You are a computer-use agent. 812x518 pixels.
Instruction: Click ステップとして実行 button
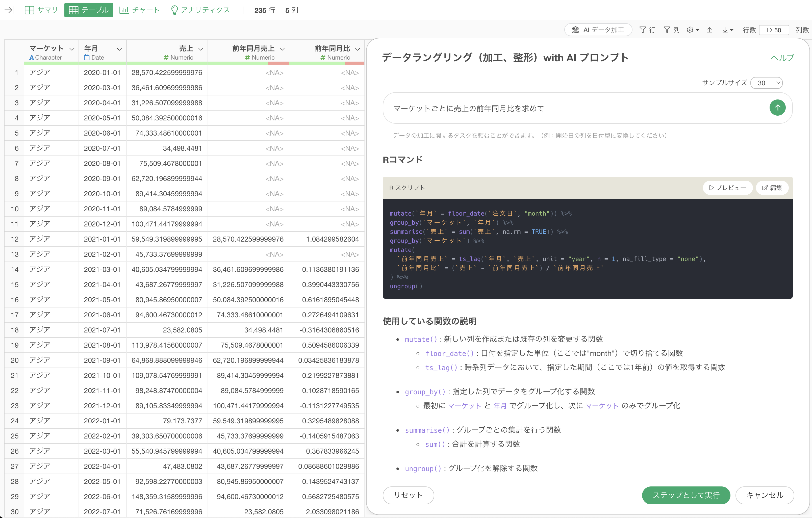686,495
